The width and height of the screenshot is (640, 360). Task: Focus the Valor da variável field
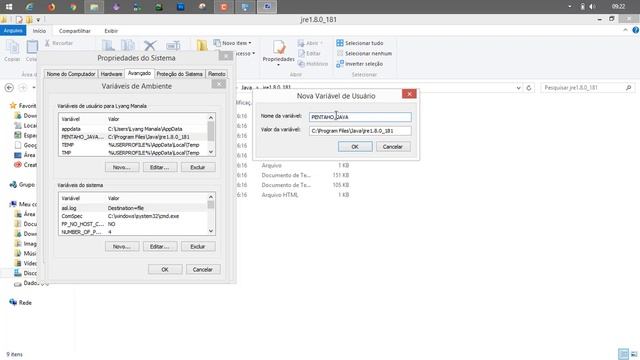(360, 131)
